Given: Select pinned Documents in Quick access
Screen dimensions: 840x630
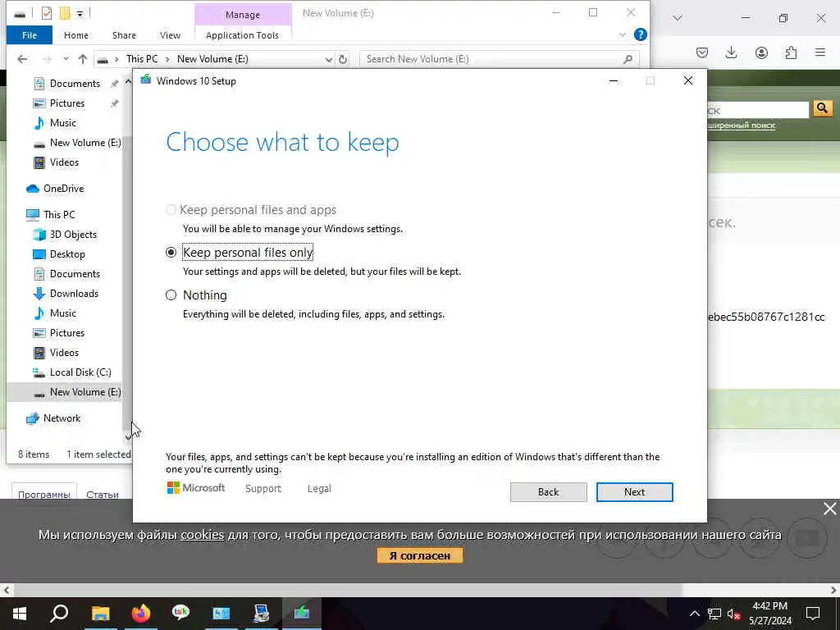Looking at the screenshot, I should pos(75,84).
